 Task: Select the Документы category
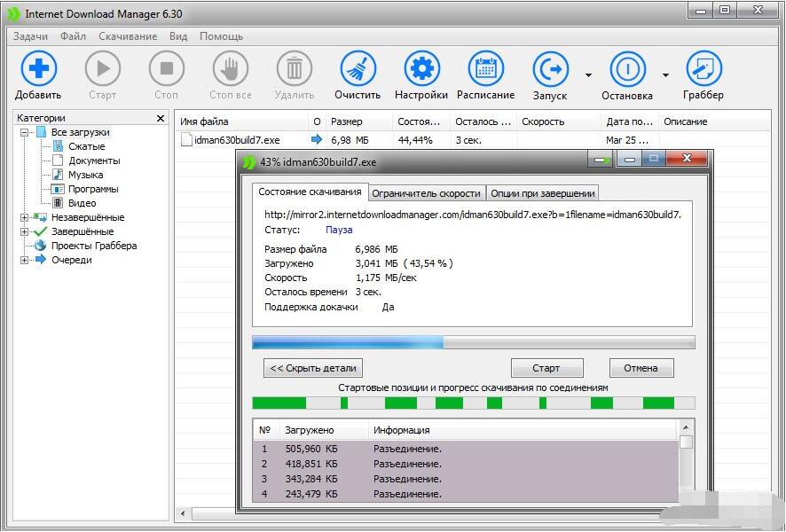point(94,160)
